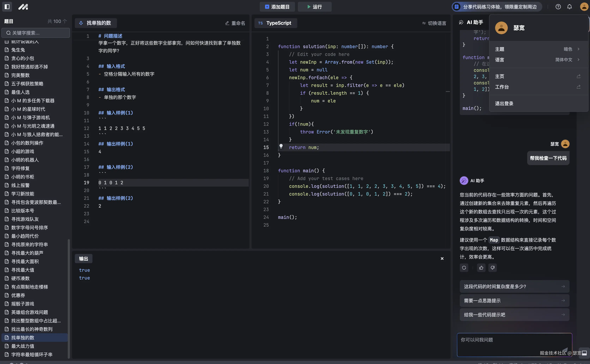Click the user avatar in top bar
Screen dimensions: 590x364
[x=584, y=7]
